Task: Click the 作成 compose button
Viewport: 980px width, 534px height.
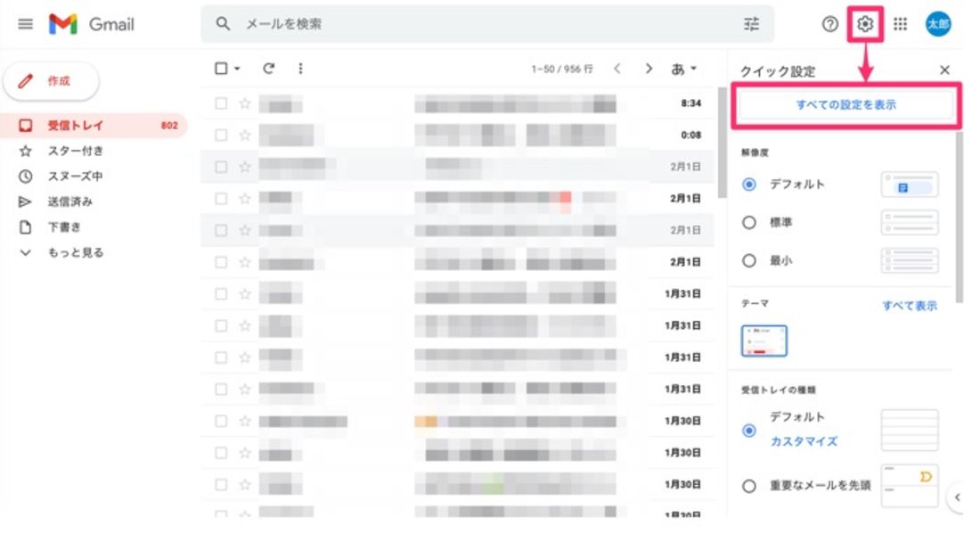Action: point(52,81)
